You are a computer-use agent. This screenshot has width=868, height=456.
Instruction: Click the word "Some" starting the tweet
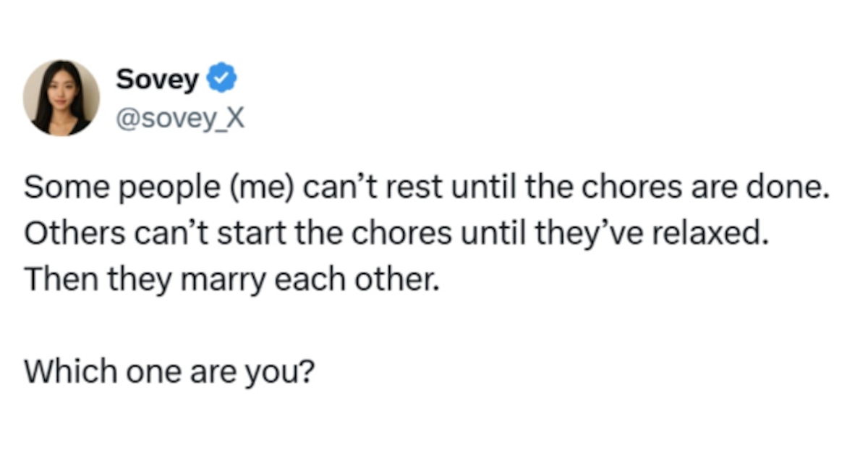click(59, 190)
